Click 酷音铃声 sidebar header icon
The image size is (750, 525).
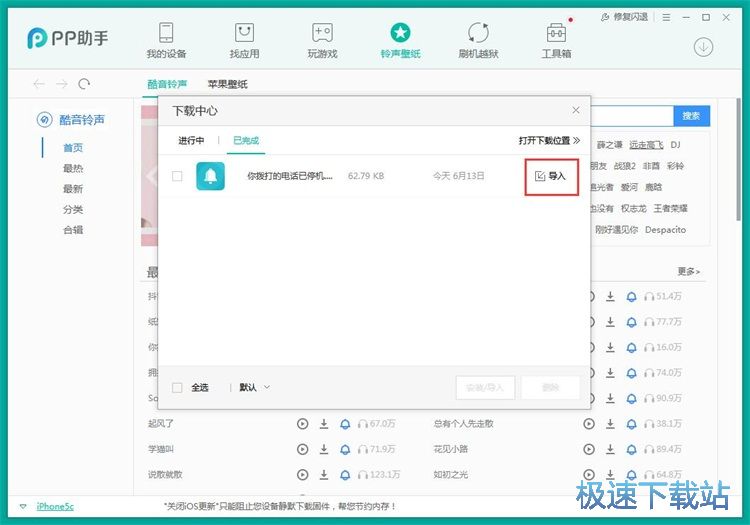click(x=44, y=120)
